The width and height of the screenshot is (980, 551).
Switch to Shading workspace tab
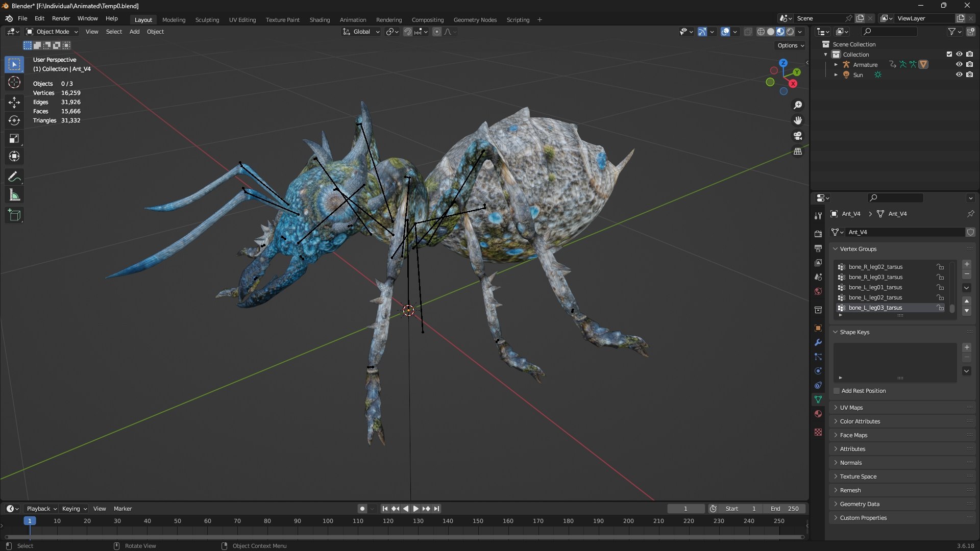click(x=320, y=20)
